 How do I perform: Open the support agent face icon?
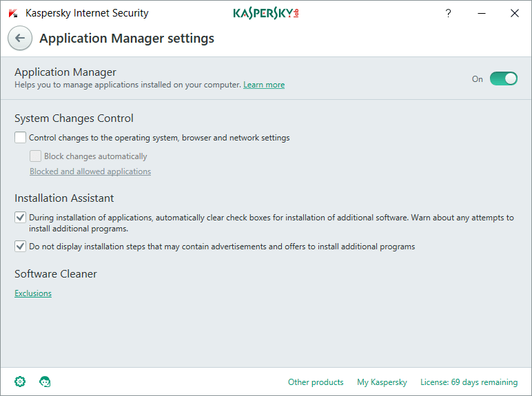(45, 382)
